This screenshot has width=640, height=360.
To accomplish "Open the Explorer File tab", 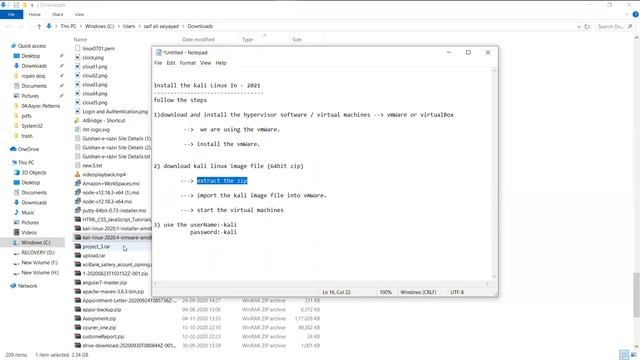I will click(11, 14).
